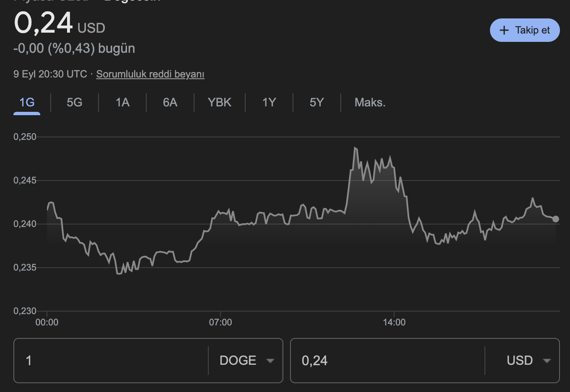Click the -0,00 (%0,43) bugün change text
Viewport: 570px width, 392px height.
[74, 49]
